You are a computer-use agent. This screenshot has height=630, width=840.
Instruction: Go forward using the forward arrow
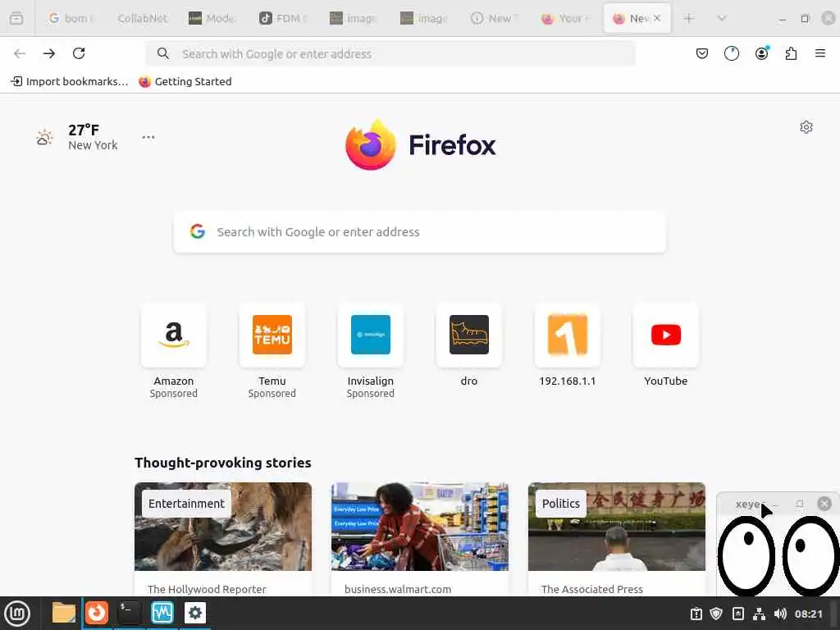49,53
